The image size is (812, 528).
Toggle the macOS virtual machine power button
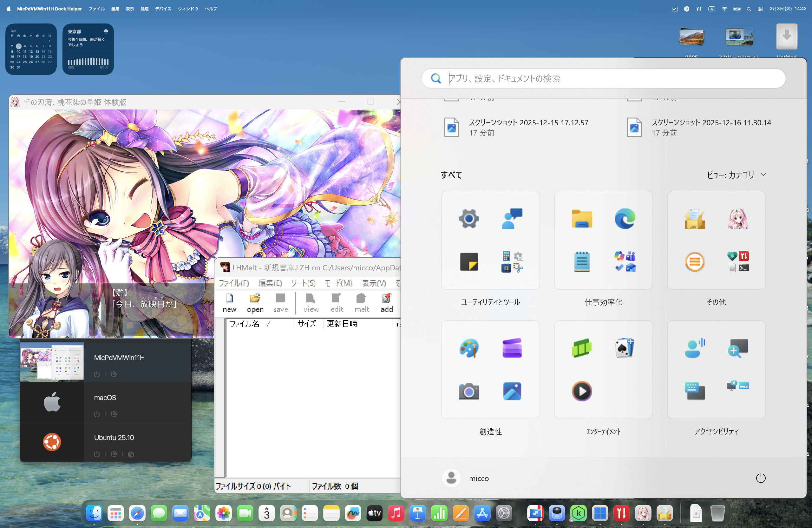tap(97, 414)
